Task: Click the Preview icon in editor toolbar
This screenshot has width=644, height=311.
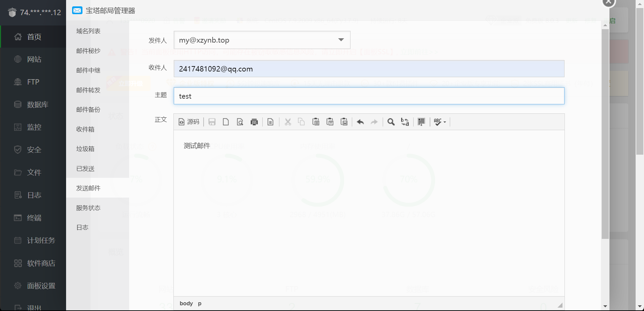Action: pyautogui.click(x=240, y=122)
